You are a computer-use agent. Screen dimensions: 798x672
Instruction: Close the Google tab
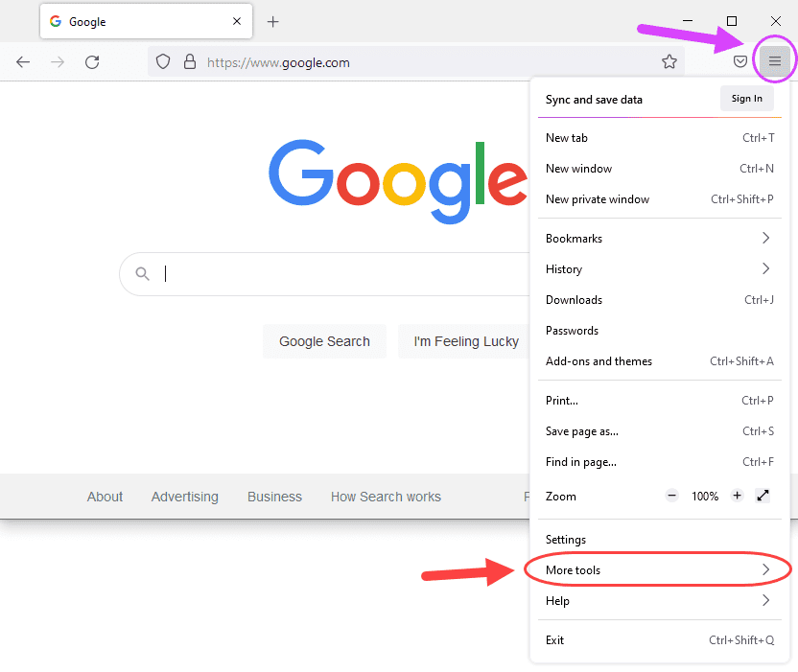click(237, 21)
